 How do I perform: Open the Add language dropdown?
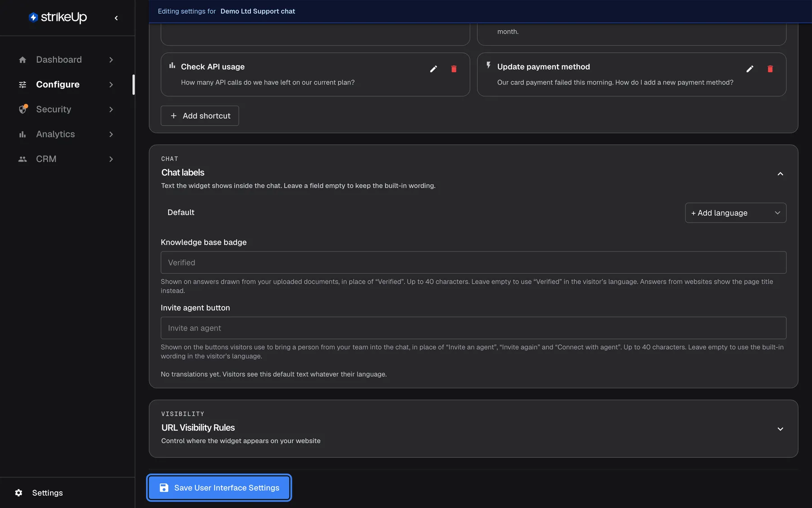pos(735,213)
